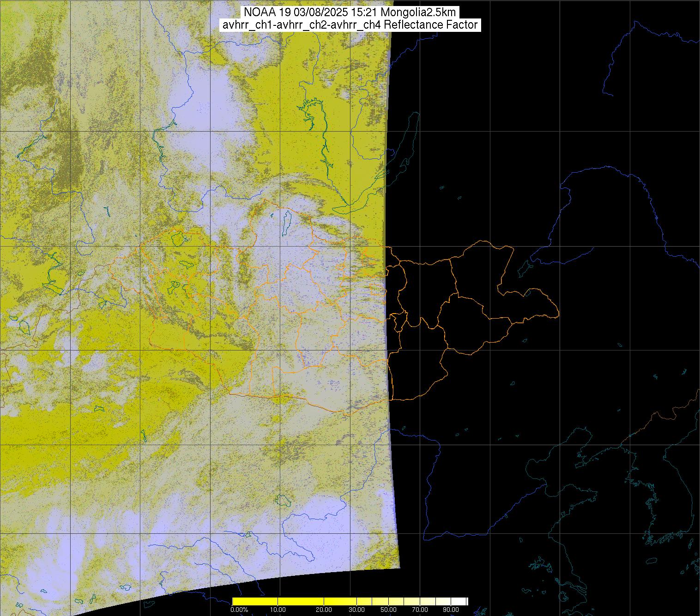Click the 20.00 label under the legend
The image size is (700, 616).
(x=324, y=610)
